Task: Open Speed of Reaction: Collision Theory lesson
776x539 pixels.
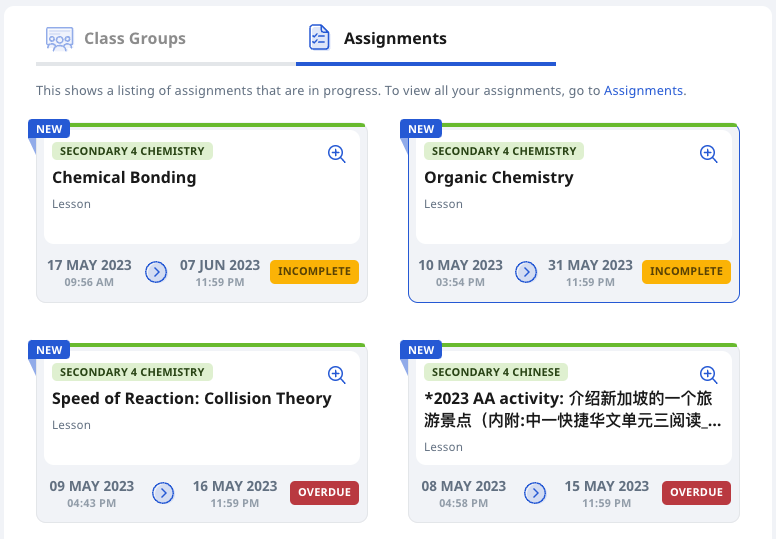Action: point(192,398)
